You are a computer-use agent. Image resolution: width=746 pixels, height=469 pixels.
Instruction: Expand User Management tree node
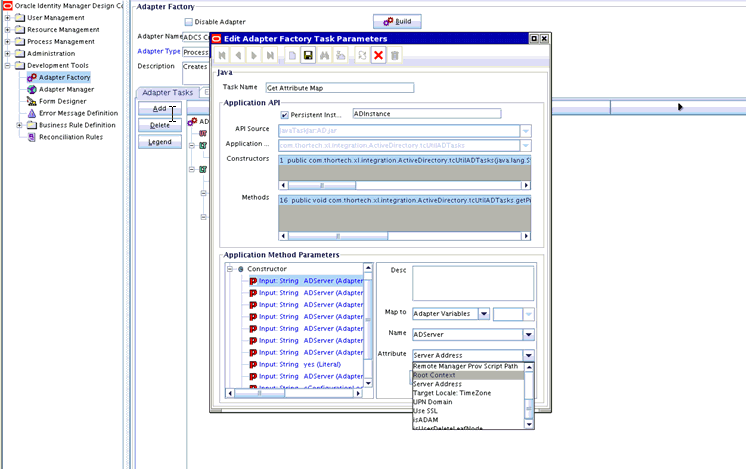pyautogui.click(x=8, y=18)
